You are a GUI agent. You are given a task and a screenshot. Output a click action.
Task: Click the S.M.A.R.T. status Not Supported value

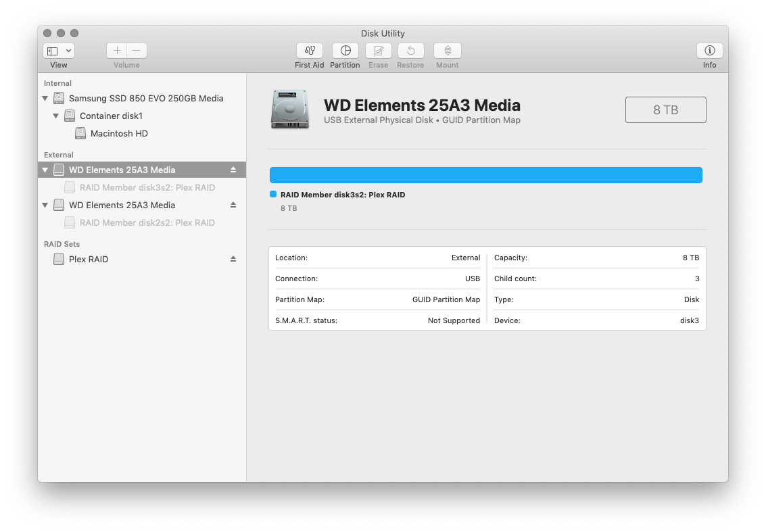(x=454, y=321)
